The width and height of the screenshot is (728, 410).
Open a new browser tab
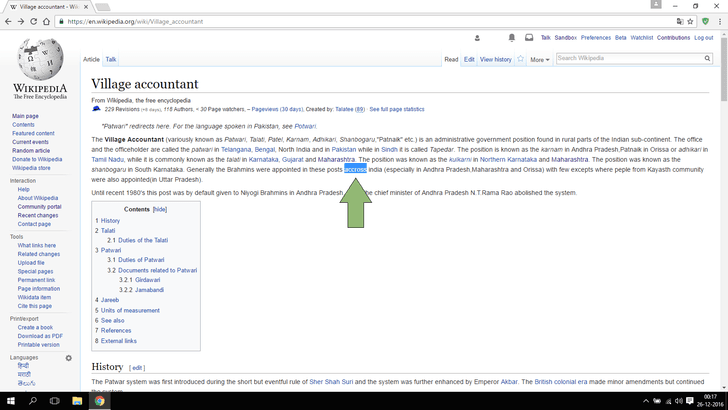103,7
